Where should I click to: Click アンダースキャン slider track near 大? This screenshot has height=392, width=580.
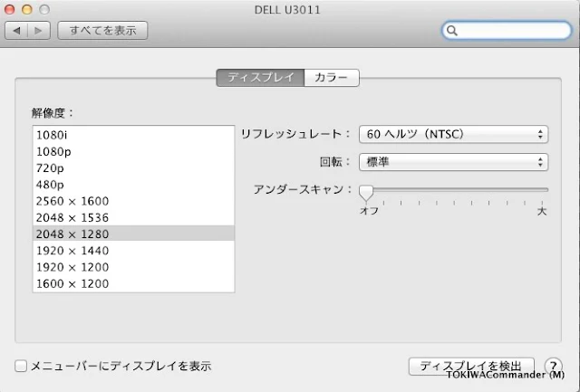click(x=541, y=190)
